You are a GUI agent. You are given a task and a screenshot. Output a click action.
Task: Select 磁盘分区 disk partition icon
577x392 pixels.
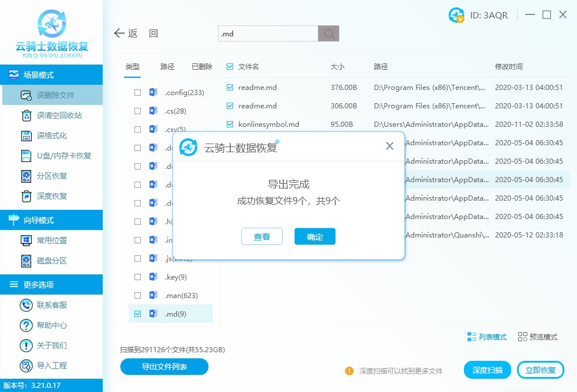coord(26,261)
